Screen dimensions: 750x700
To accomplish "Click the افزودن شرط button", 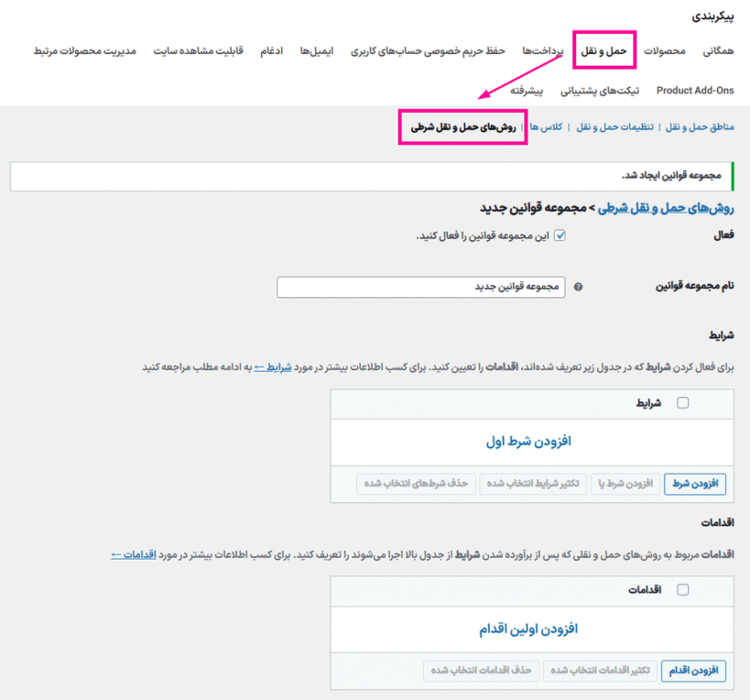I will tap(695, 484).
